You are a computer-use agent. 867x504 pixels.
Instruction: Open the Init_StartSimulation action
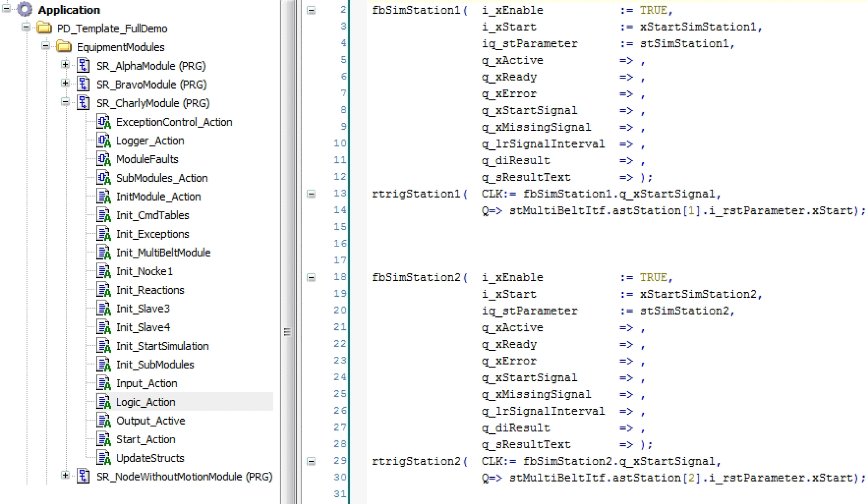pos(162,346)
